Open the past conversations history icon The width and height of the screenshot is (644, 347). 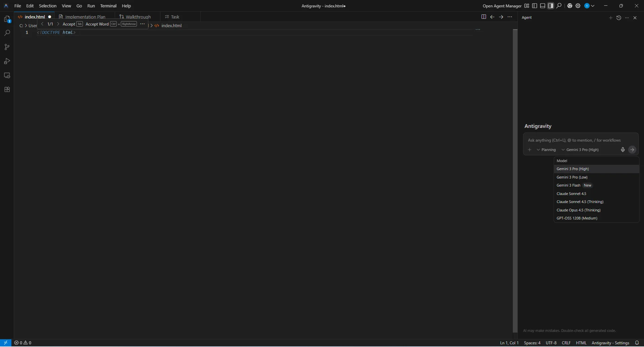pyautogui.click(x=619, y=18)
